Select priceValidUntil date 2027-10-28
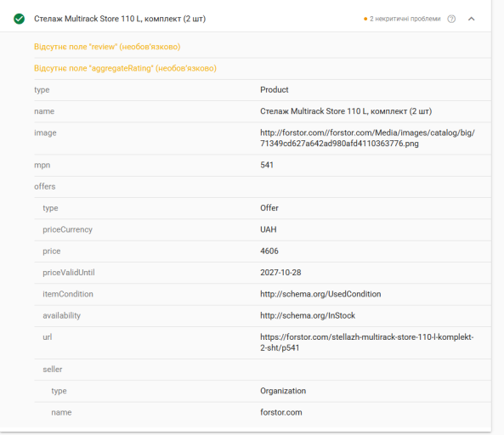This screenshot has height=435, width=504. click(x=280, y=273)
